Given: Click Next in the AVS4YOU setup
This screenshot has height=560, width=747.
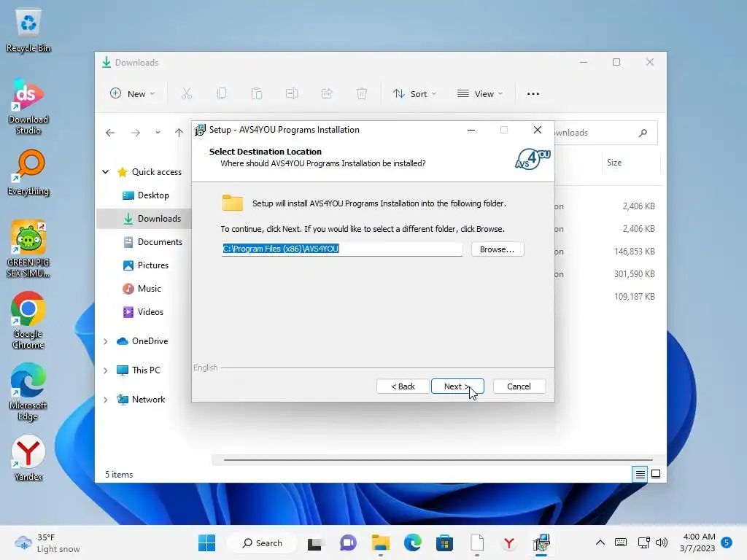Looking at the screenshot, I should click(457, 386).
